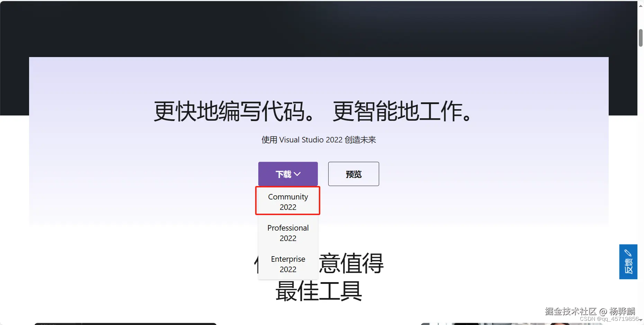The height and width of the screenshot is (325, 644).
Task: Click the 最佳工具 heading text
Action: pyautogui.click(x=318, y=291)
